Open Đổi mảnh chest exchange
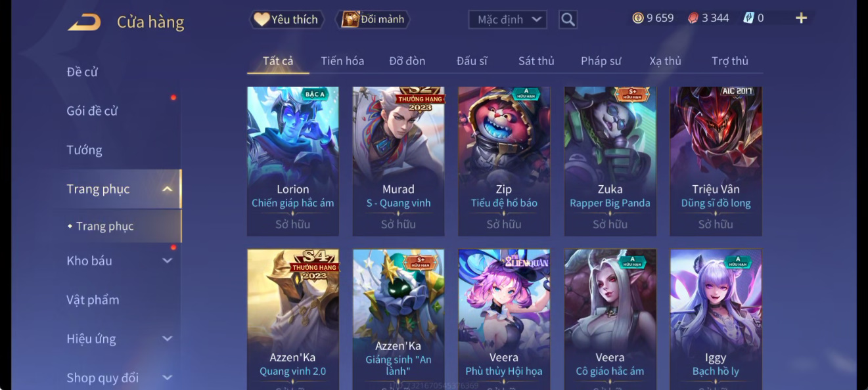This screenshot has height=390, width=868. pyautogui.click(x=373, y=20)
